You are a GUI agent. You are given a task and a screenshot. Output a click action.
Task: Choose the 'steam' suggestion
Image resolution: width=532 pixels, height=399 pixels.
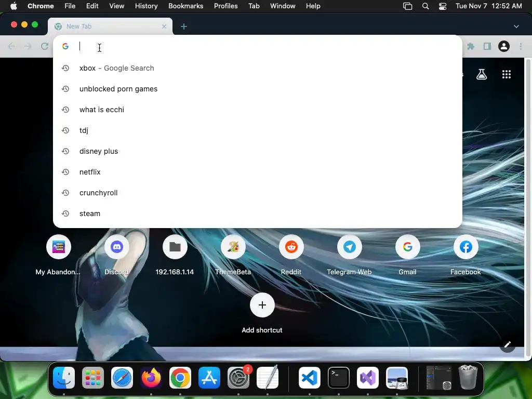click(x=258, y=214)
